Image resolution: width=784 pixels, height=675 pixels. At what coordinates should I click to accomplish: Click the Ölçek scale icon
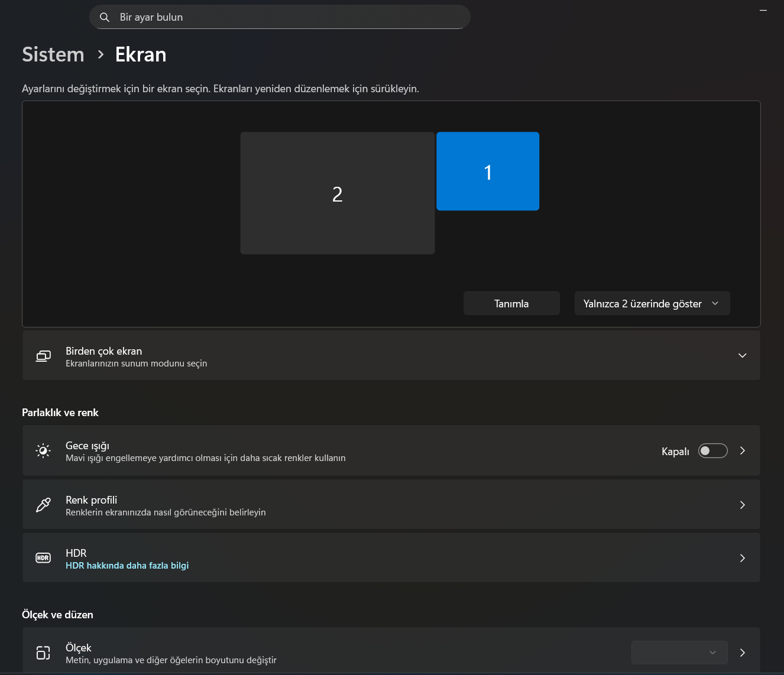tap(43, 653)
